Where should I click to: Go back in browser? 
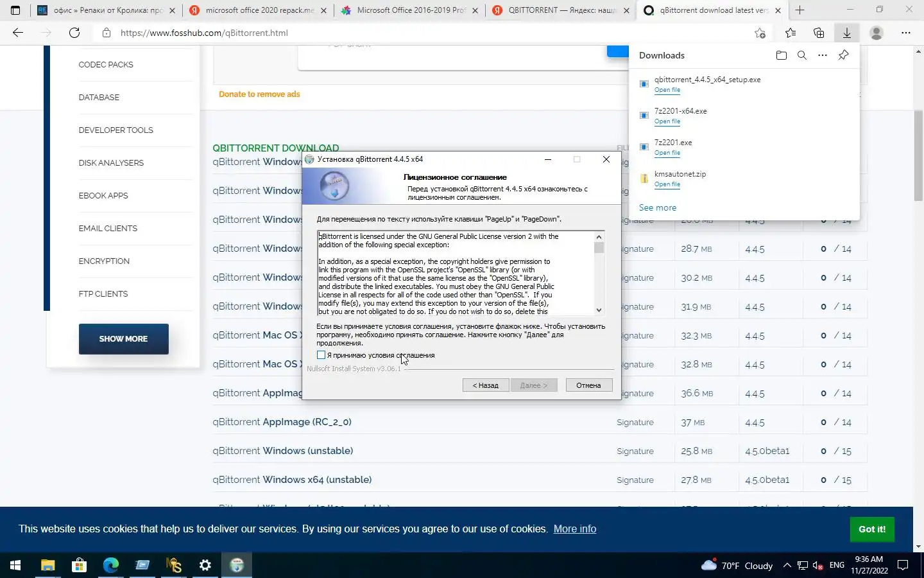pos(18,33)
